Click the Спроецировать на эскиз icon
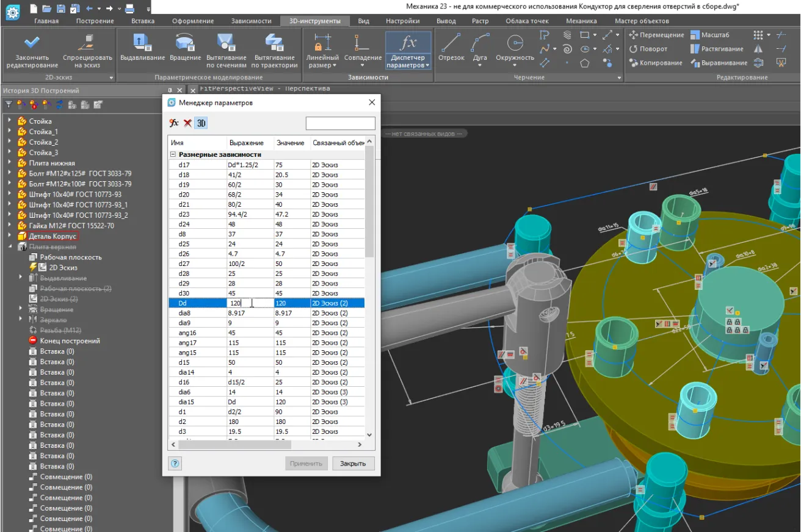The image size is (801, 532). (x=87, y=43)
